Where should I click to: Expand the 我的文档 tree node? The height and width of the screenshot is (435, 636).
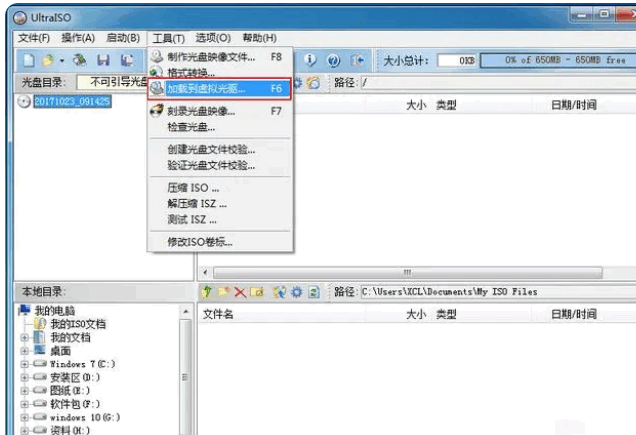point(24,338)
